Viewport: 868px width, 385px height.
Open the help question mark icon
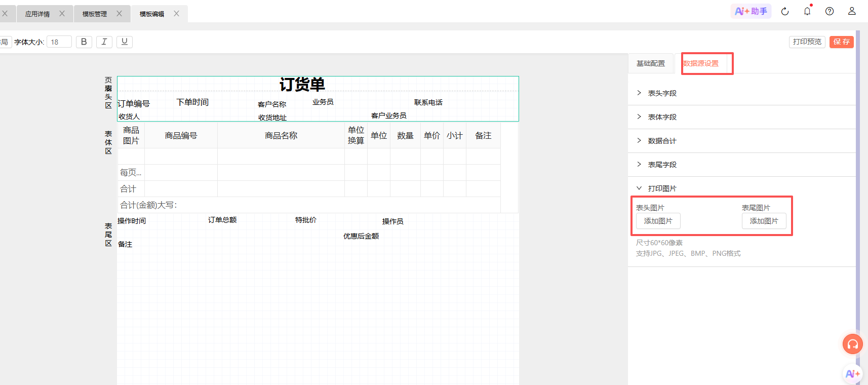pos(830,11)
